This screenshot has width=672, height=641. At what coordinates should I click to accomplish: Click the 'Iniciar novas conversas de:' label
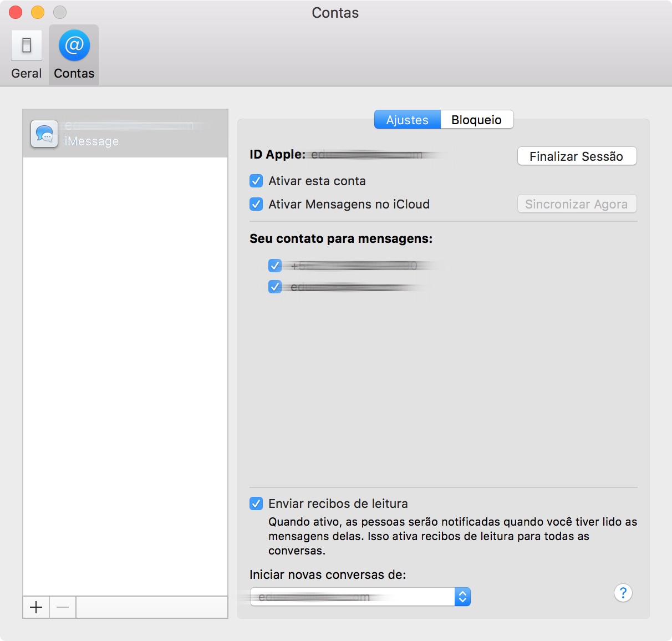(x=328, y=574)
